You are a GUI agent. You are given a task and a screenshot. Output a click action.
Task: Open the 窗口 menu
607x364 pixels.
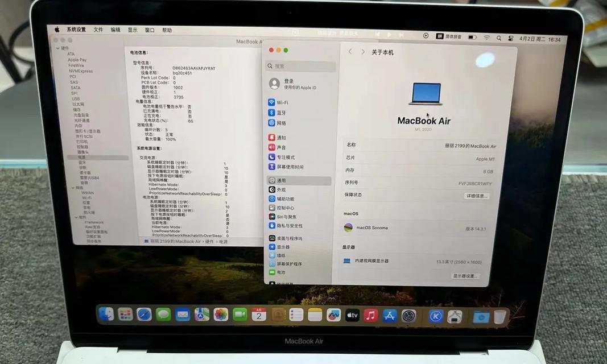click(x=150, y=30)
